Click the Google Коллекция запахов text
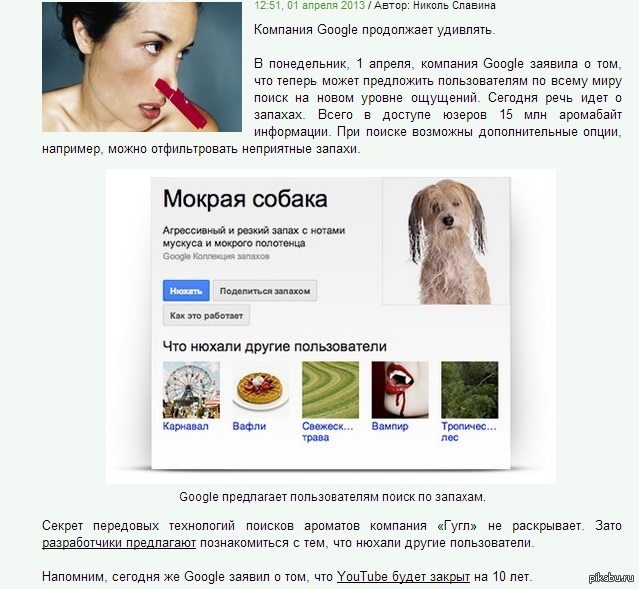 [216, 256]
